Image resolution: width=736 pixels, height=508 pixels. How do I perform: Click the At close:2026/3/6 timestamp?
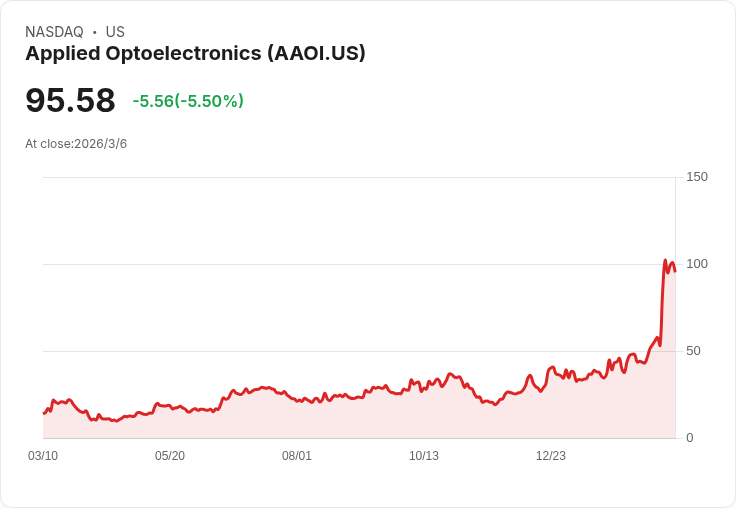[76, 144]
